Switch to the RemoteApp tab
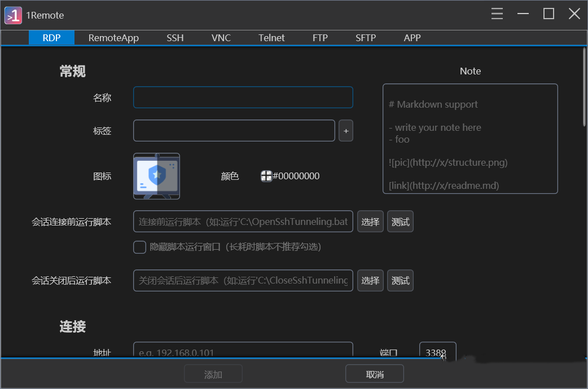The height and width of the screenshot is (389, 588). (113, 38)
